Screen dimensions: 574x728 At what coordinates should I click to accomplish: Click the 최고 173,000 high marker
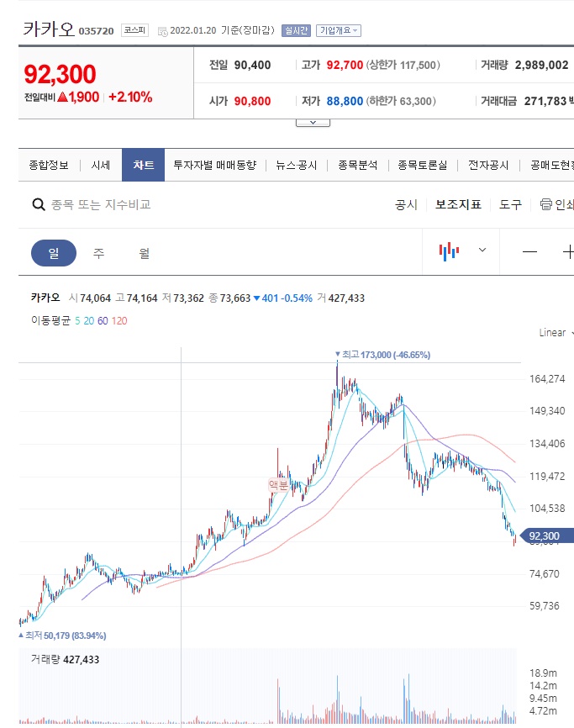coord(383,355)
